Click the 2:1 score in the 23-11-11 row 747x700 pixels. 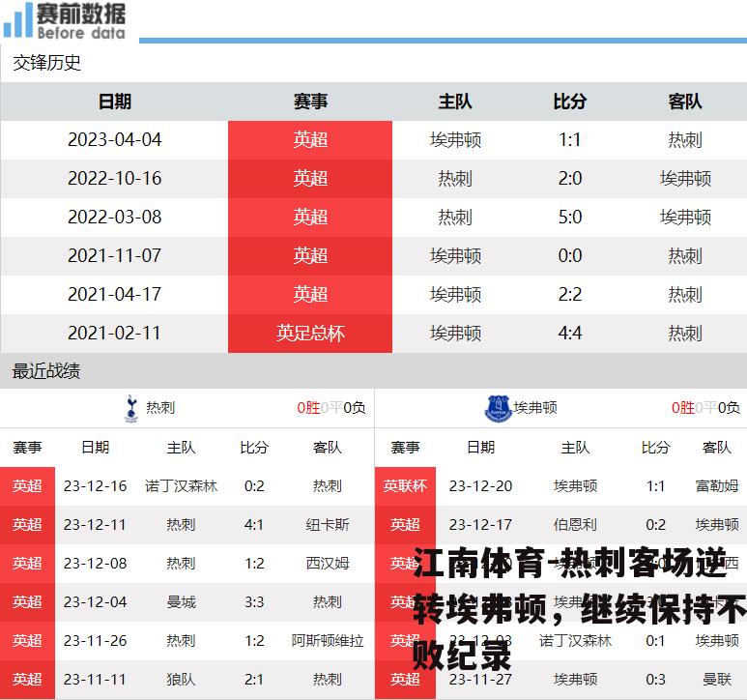254,679
